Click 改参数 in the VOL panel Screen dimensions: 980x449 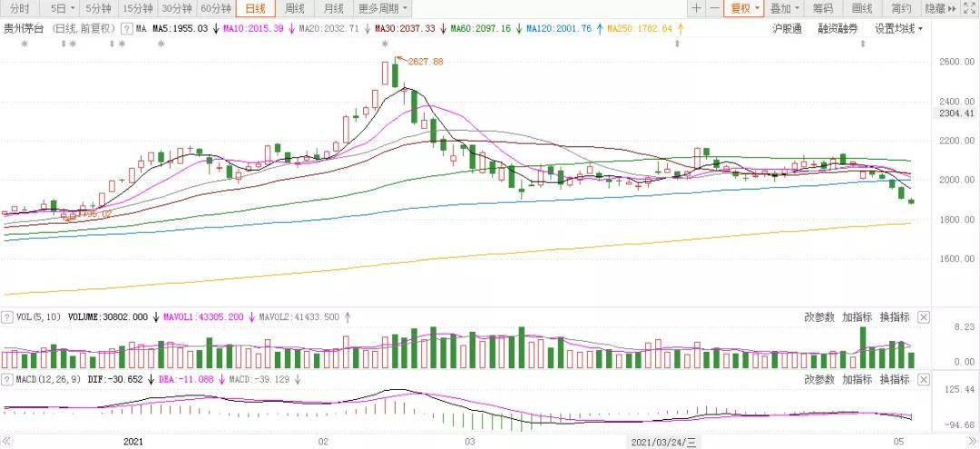pos(819,317)
